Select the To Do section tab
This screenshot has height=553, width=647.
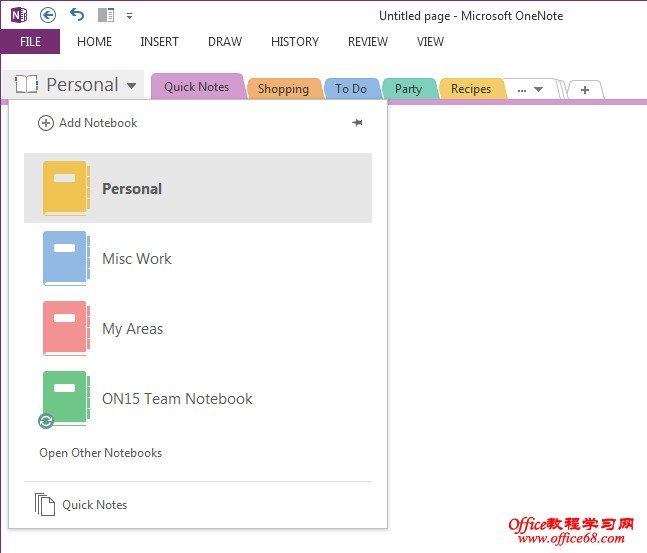point(351,89)
